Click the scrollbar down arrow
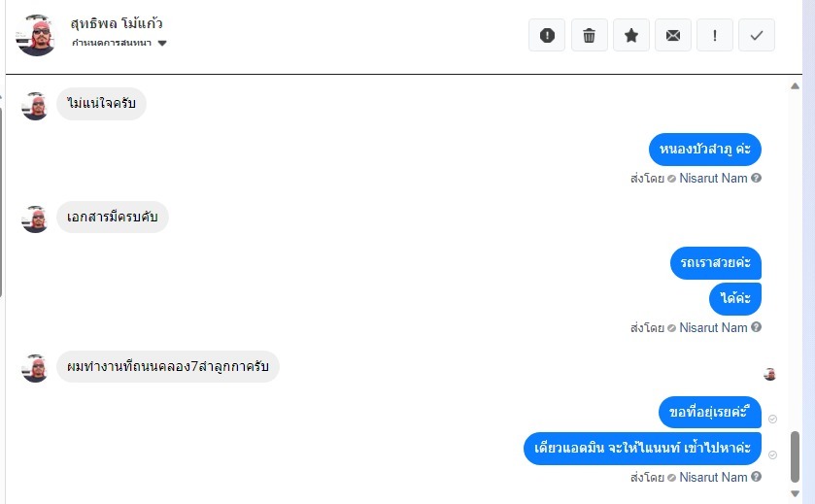This screenshot has width=815, height=504. [795, 493]
